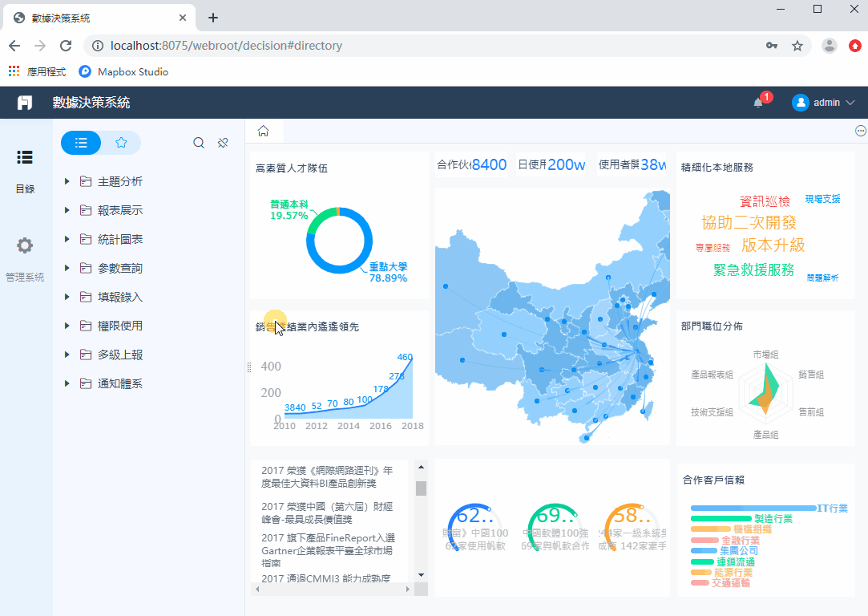Click the round ellipsis icon below the tabs
The height and width of the screenshot is (616, 868).
(860, 130)
